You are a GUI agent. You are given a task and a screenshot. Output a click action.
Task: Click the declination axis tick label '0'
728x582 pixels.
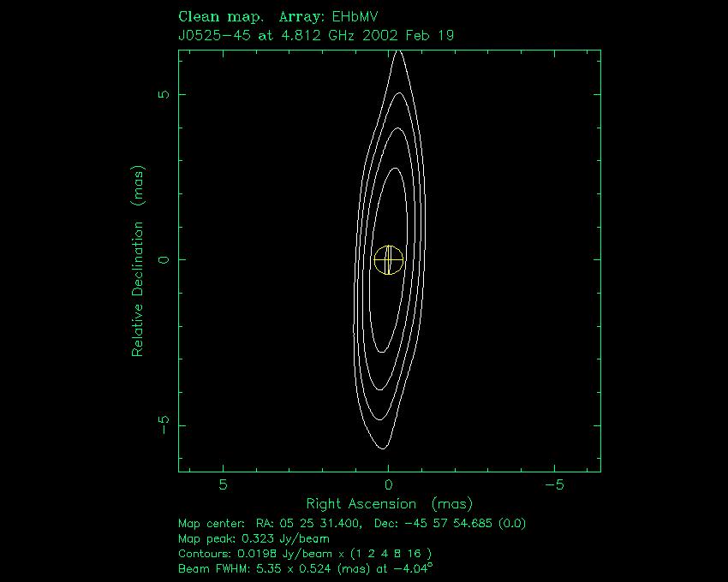[164, 260]
